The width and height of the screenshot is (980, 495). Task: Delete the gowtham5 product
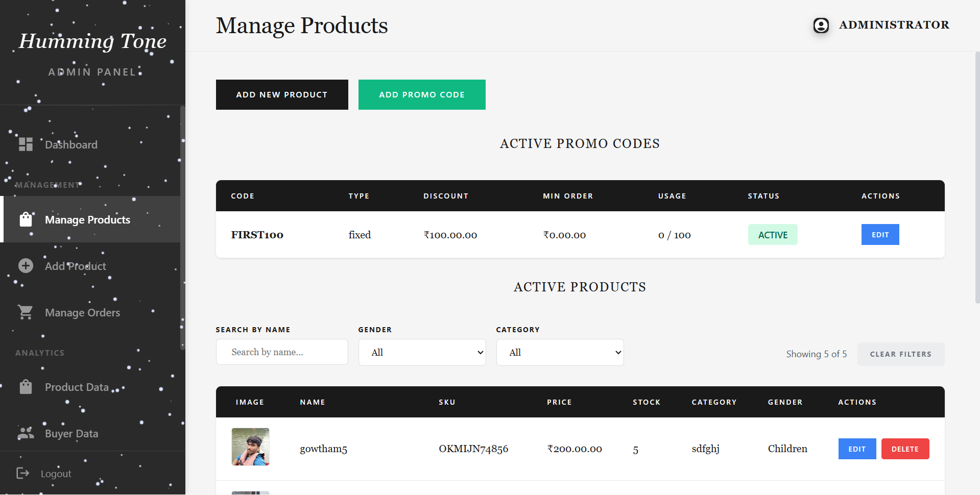905,449
